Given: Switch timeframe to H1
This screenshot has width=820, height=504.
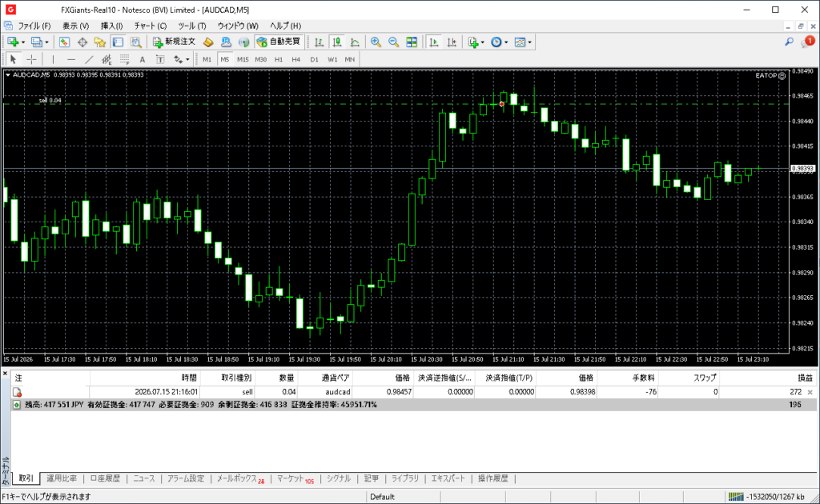Looking at the screenshot, I should (278, 59).
